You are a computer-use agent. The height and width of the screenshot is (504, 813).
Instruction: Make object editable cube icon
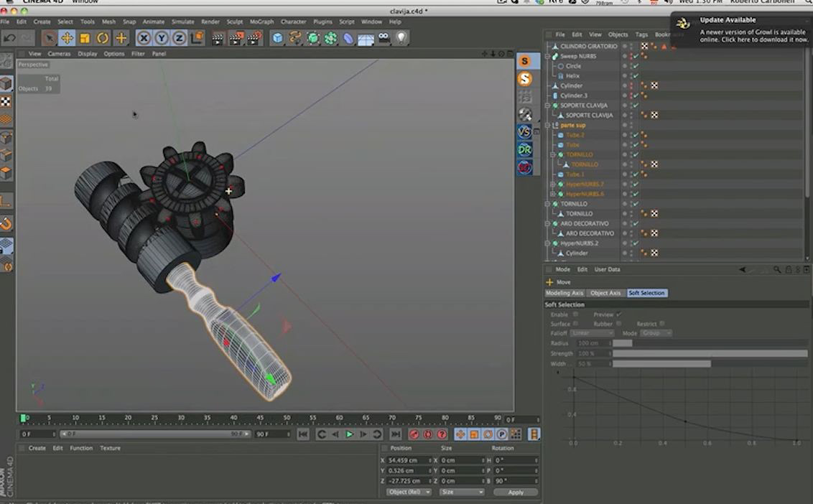[x=6, y=83]
